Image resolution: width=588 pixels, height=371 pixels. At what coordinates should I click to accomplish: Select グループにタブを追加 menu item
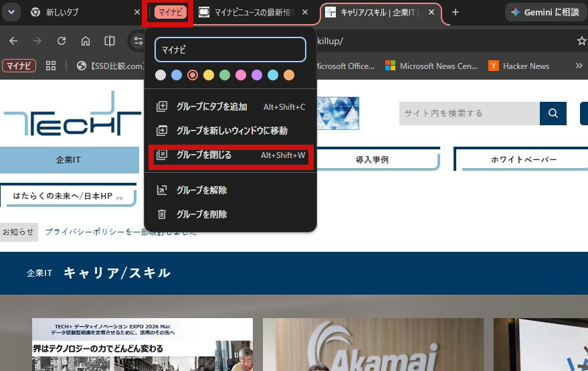[230, 106]
